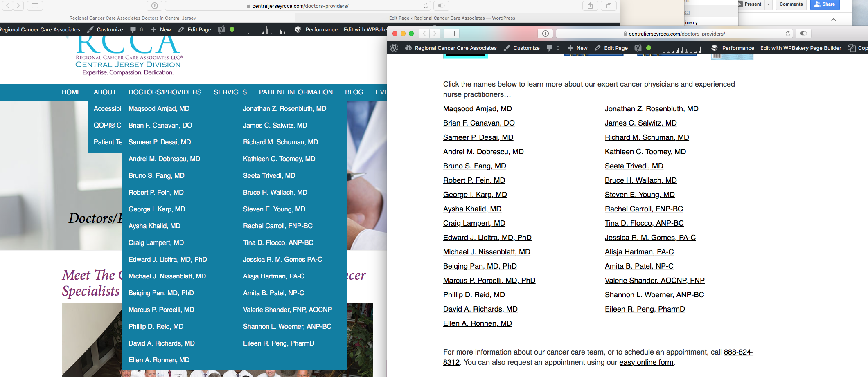Open the Brian F. Canavan, DO page link
The height and width of the screenshot is (377, 868).
[x=479, y=123]
